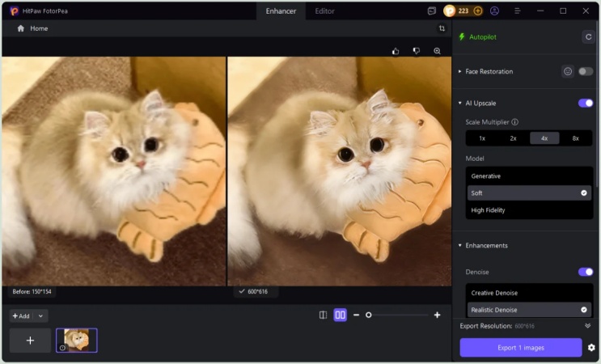The height and width of the screenshot is (364, 601).
Task: Zoom in with the plus icon
Action: (x=437, y=315)
